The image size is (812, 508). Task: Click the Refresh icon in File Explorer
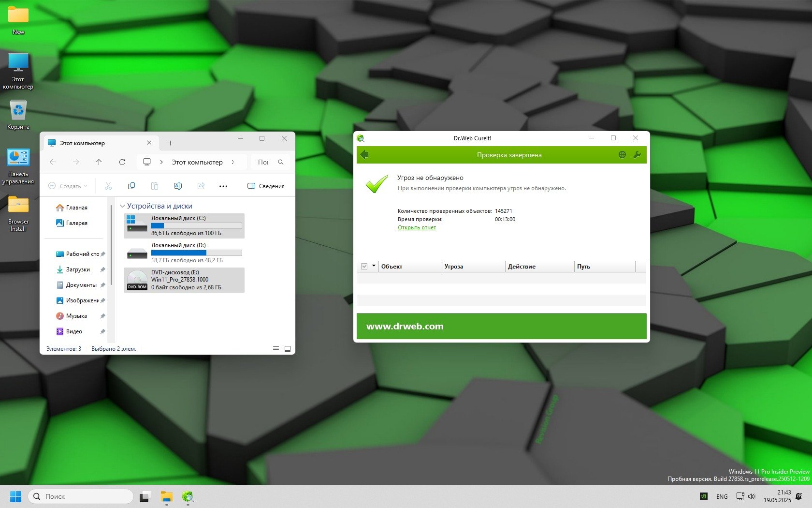click(x=122, y=162)
